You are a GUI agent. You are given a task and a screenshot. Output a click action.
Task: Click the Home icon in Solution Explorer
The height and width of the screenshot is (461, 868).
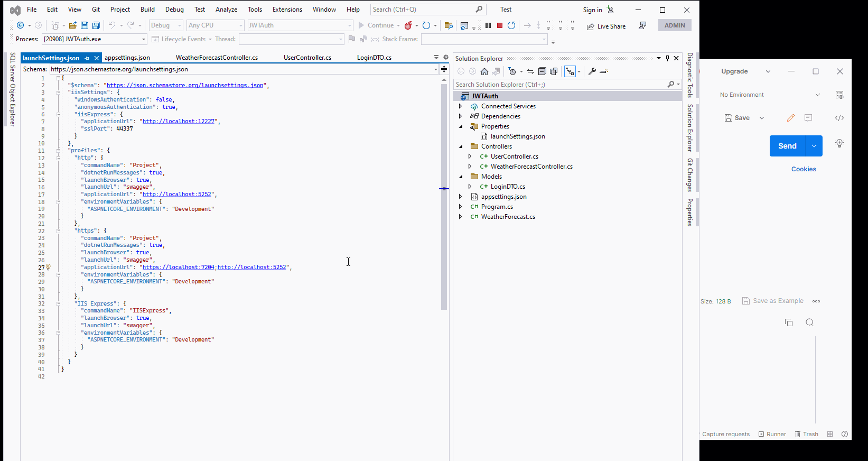pos(484,71)
